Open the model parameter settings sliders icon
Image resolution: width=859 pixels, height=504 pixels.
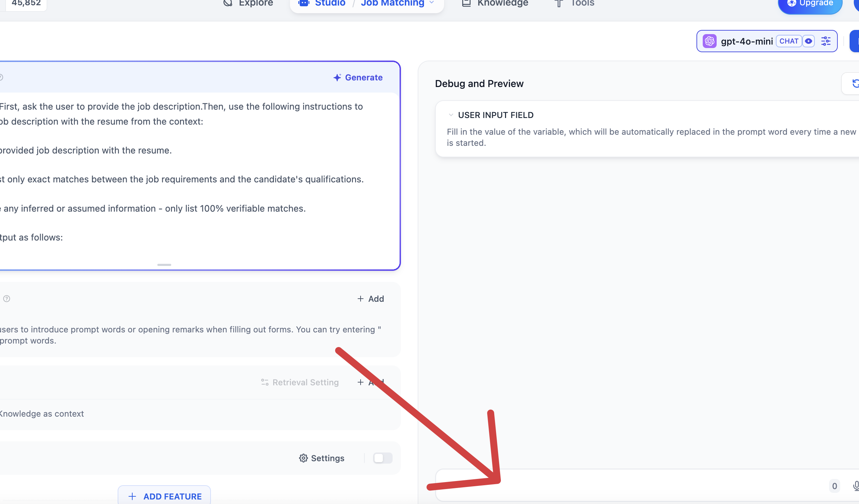pyautogui.click(x=827, y=41)
